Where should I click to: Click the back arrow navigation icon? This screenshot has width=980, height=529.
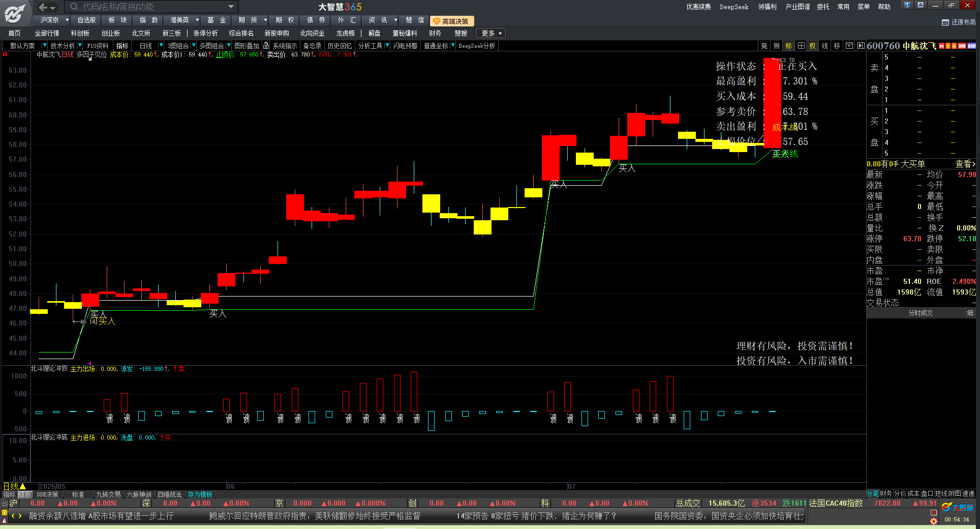click(43, 7)
